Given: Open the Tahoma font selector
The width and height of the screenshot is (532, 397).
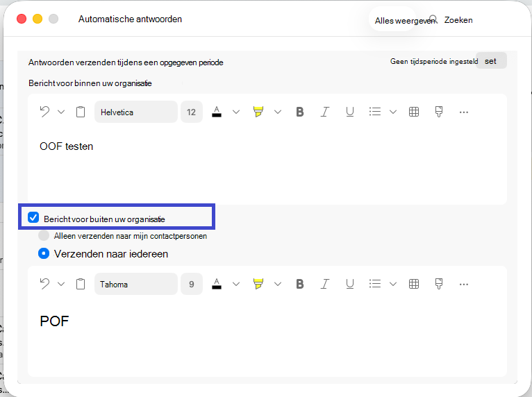Looking at the screenshot, I should (x=135, y=284).
